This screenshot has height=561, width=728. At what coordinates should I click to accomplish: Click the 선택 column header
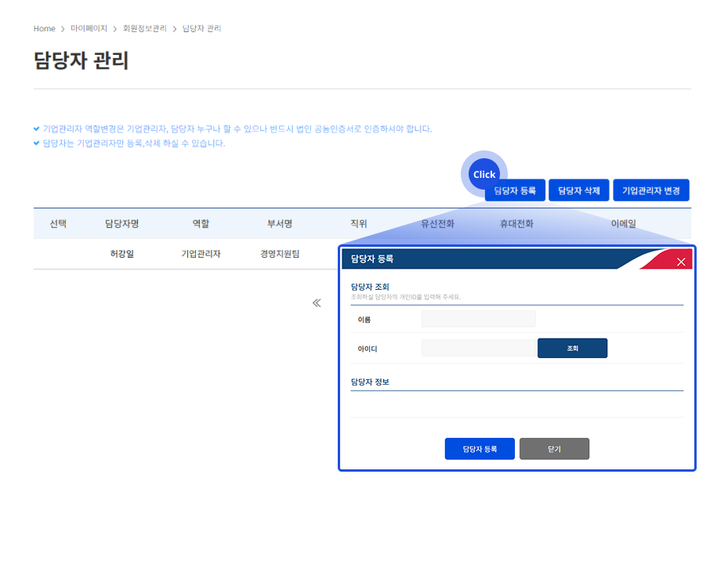click(x=58, y=224)
